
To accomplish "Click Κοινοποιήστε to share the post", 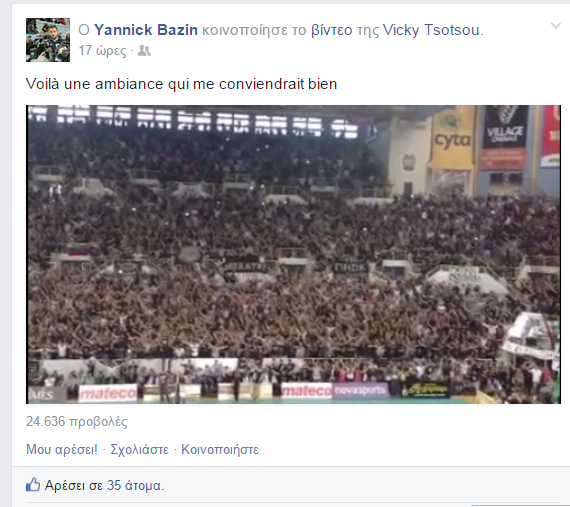I will [220, 450].
